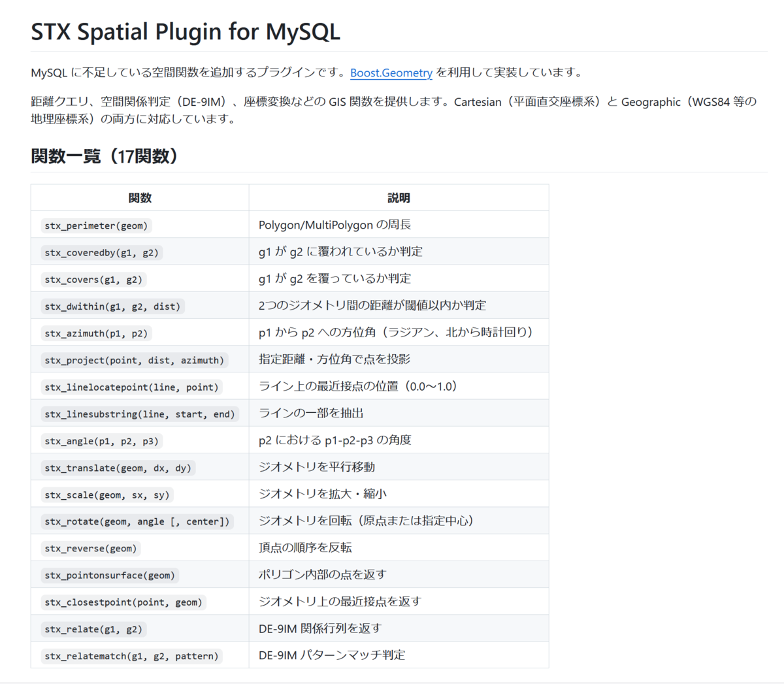Image resolution: width=784 pixels, height=684 pixels.
Task: Click description p2 における p1-p2-p3 の角度
Action: coord(335,440)
